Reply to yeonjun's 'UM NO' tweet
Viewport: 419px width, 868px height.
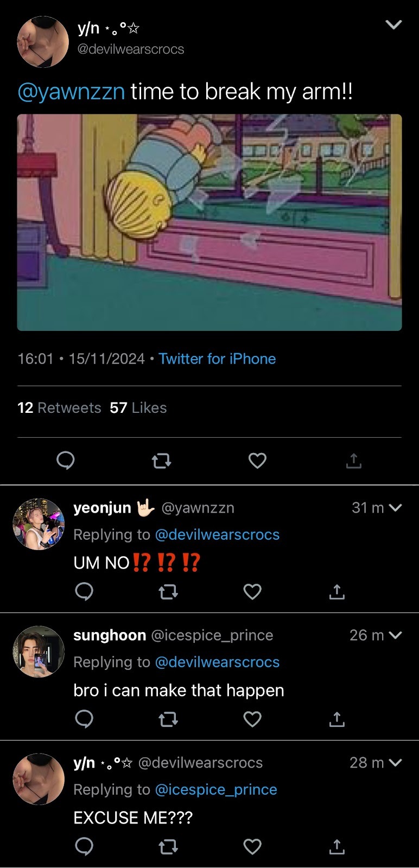coord(84,591)
